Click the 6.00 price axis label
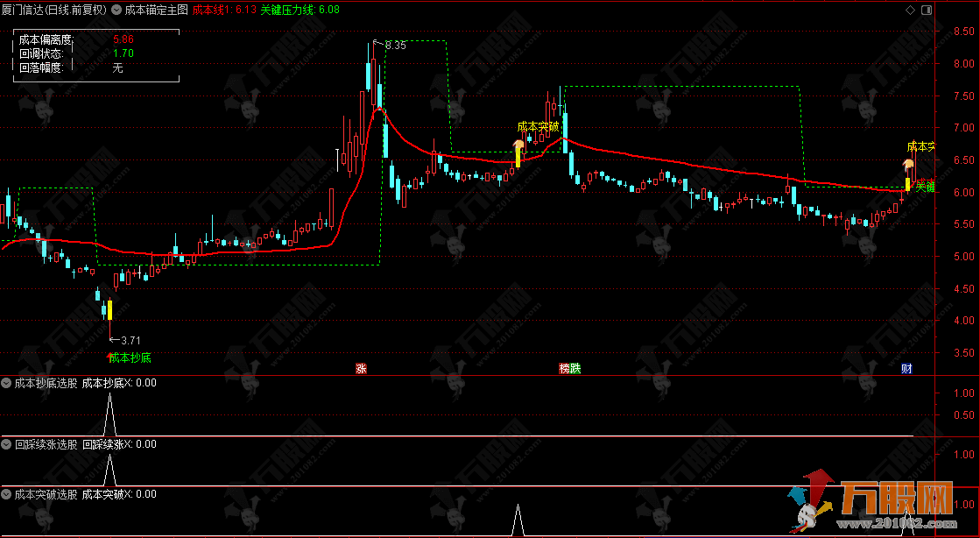The width and height of the screenshot is (980, 538). coord(963,192)
